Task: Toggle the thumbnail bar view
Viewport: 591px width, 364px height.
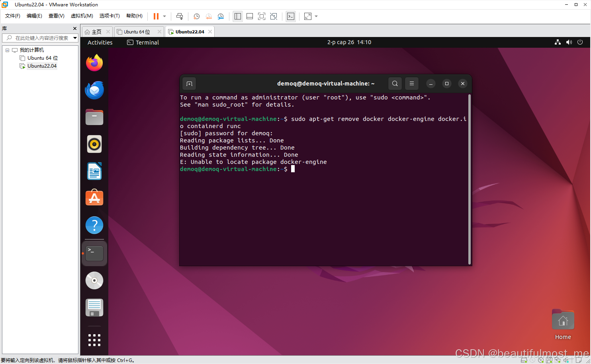Action: click(x=250, y=16)
